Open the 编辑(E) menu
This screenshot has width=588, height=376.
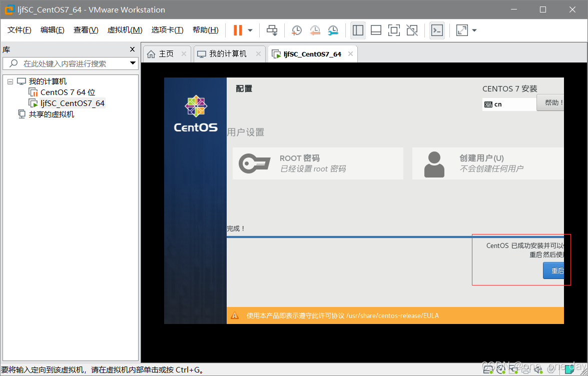(53, 30)
